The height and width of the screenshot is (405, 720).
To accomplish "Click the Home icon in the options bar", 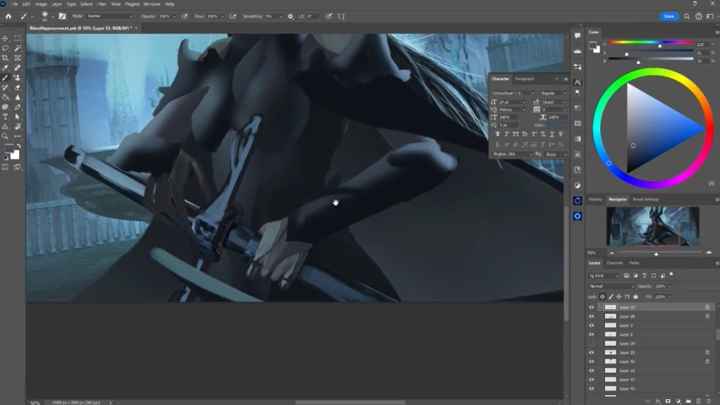I will click(x=8, y=16).
